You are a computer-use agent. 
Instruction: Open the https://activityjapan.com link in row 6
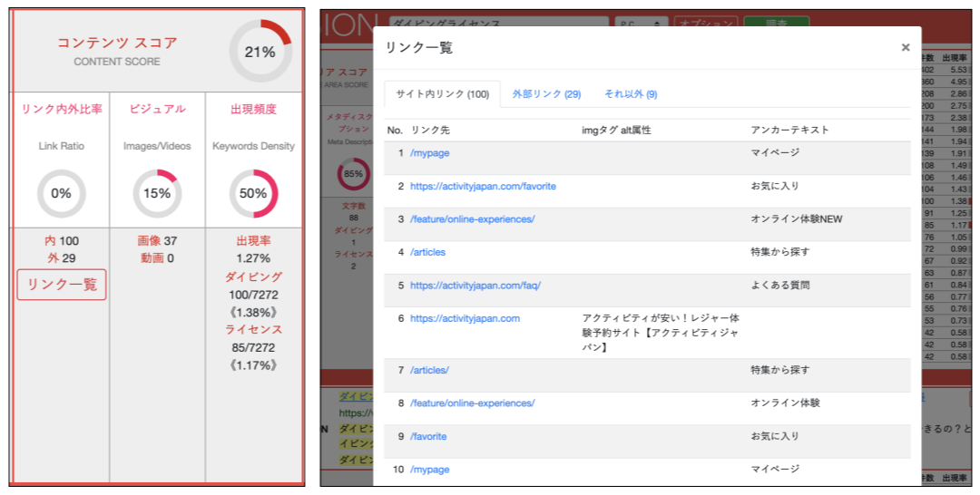click(x=465, y=318)
